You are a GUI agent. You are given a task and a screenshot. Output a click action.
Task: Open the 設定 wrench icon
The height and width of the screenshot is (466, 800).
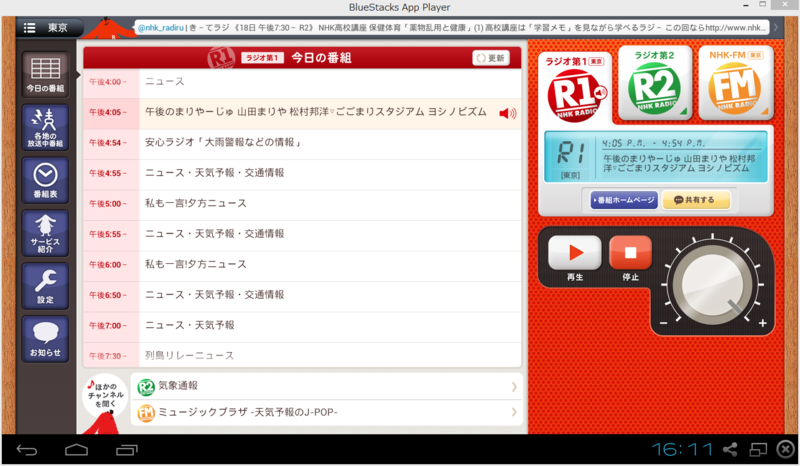[x=45, y=286]
